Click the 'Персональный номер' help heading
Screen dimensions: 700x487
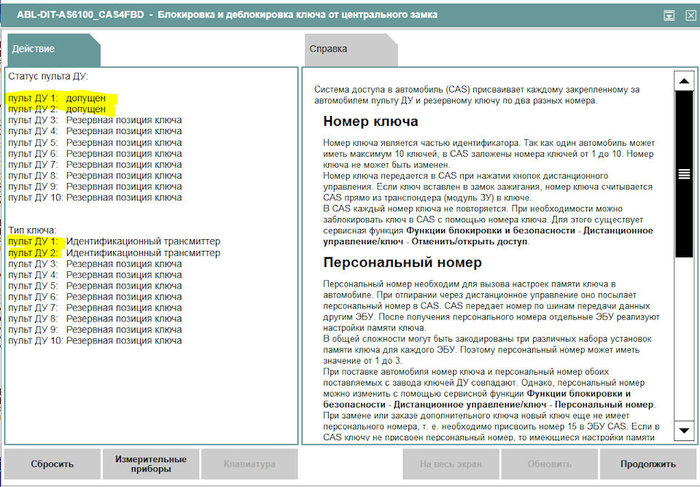pos(402,262)
